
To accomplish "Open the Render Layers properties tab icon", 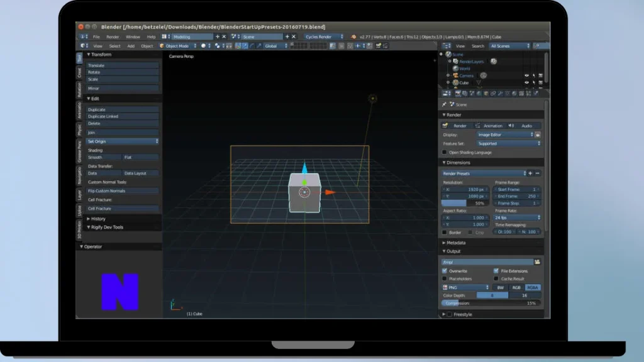I will point(465,94).
